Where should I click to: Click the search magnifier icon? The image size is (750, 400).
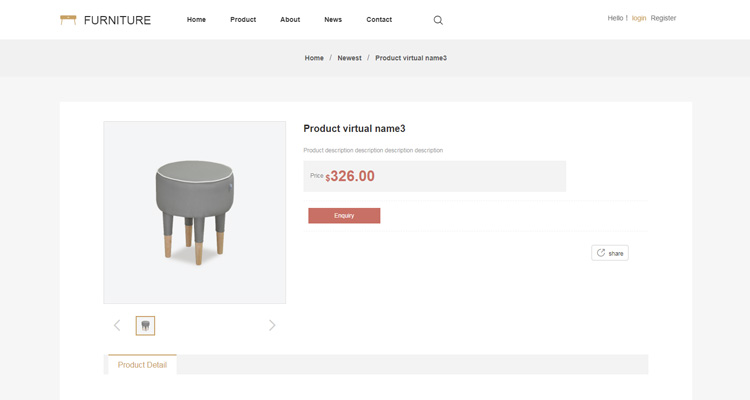(x=438, y=20)
